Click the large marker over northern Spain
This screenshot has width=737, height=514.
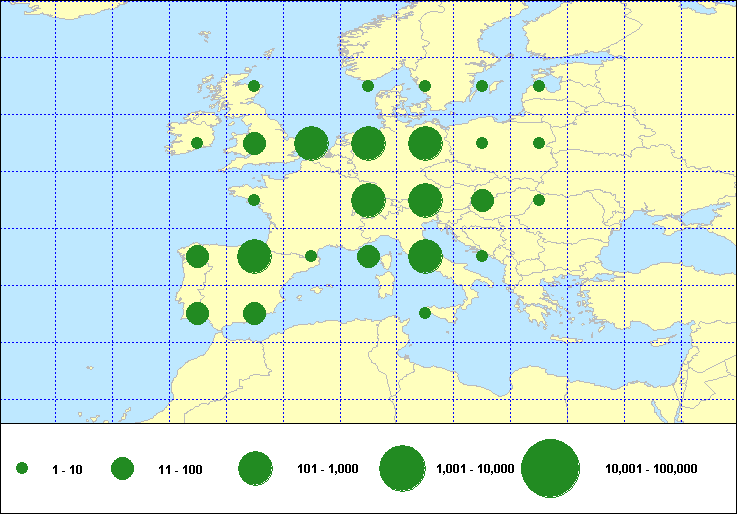tap(254, 256)
